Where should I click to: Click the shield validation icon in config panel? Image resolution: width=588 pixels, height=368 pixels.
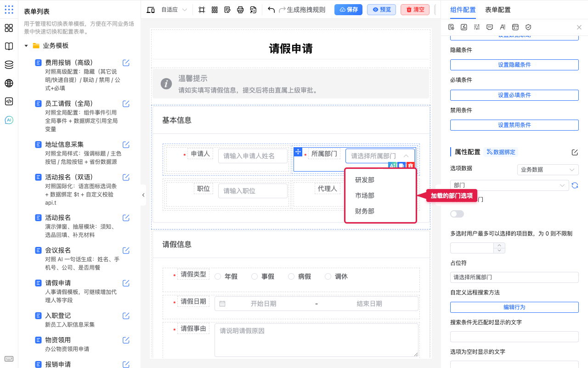pyautogui.click(x=528, y=27)
